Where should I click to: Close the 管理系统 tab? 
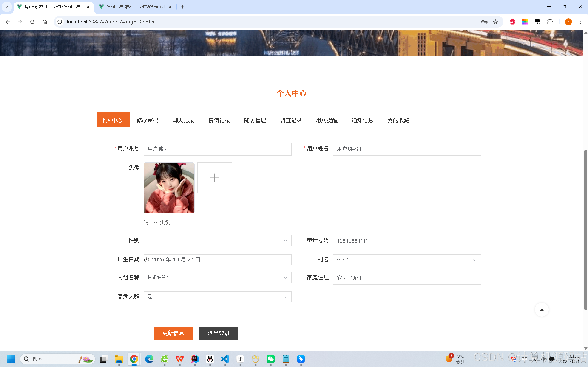click(x=170, y=7)
